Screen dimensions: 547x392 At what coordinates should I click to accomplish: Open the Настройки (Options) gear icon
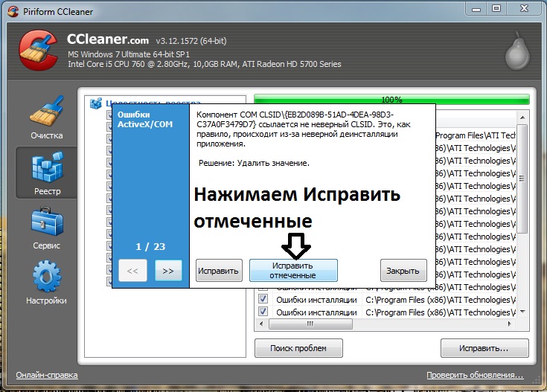click(48, 281)
